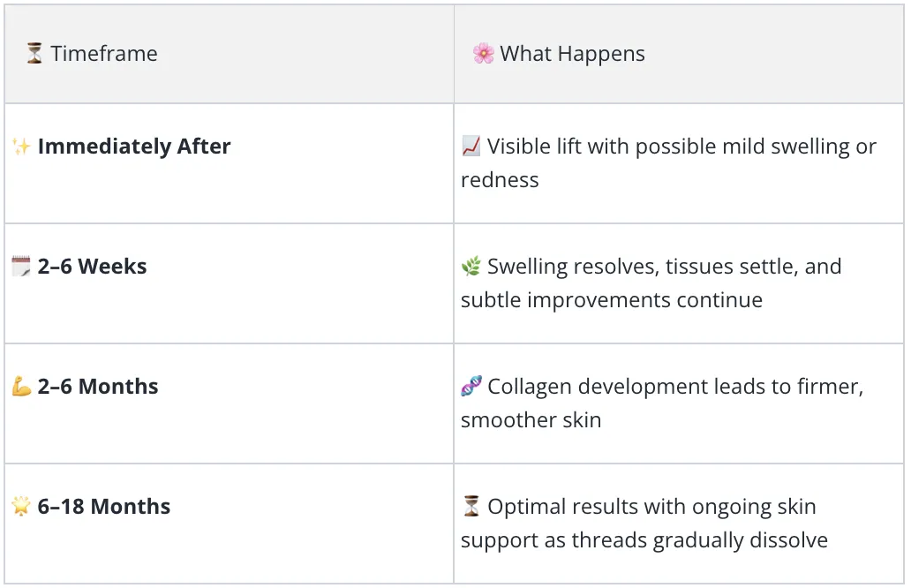
Task: Click the Swelling resolves description text
Action: (x=651, y=283)
